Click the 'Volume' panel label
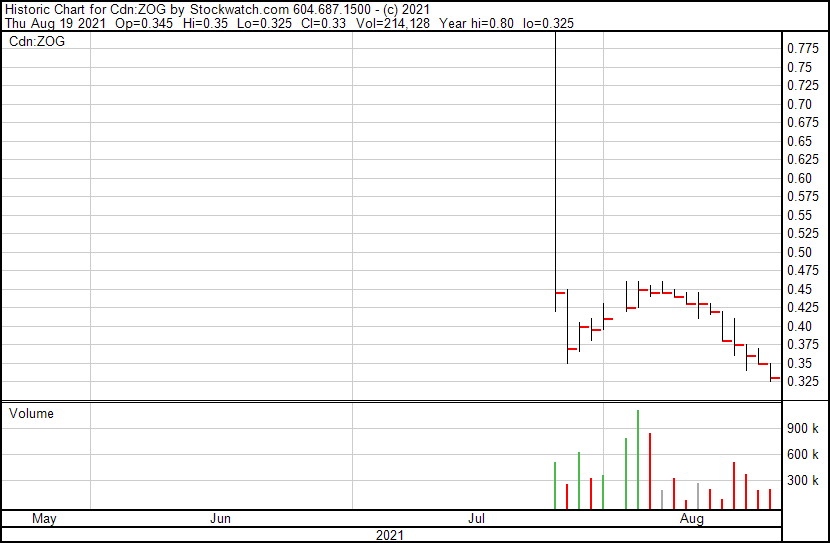 pos(31,413)
